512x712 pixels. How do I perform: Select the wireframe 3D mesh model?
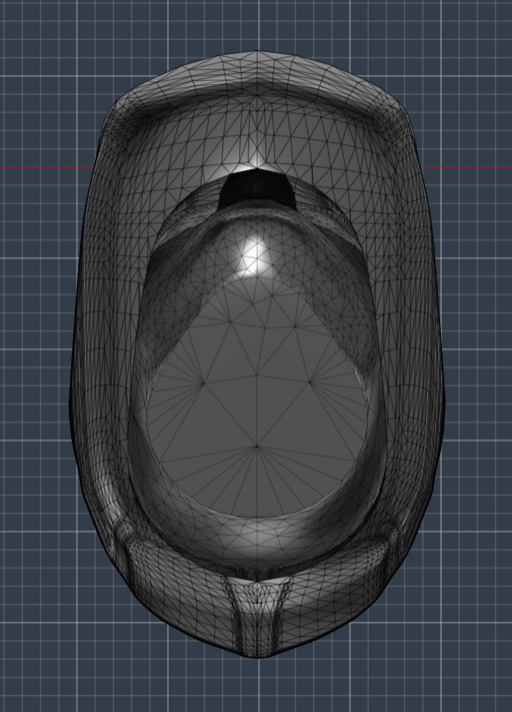(x=257, y=354)
